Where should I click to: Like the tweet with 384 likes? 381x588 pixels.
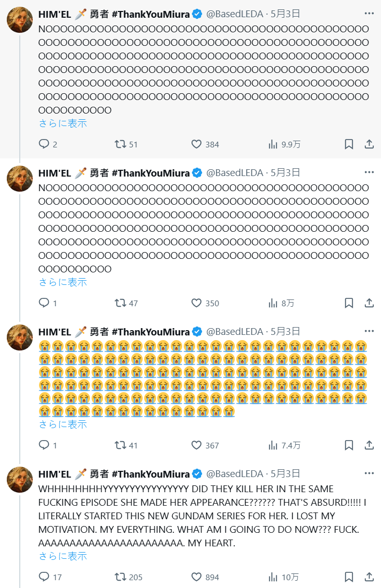196,144
